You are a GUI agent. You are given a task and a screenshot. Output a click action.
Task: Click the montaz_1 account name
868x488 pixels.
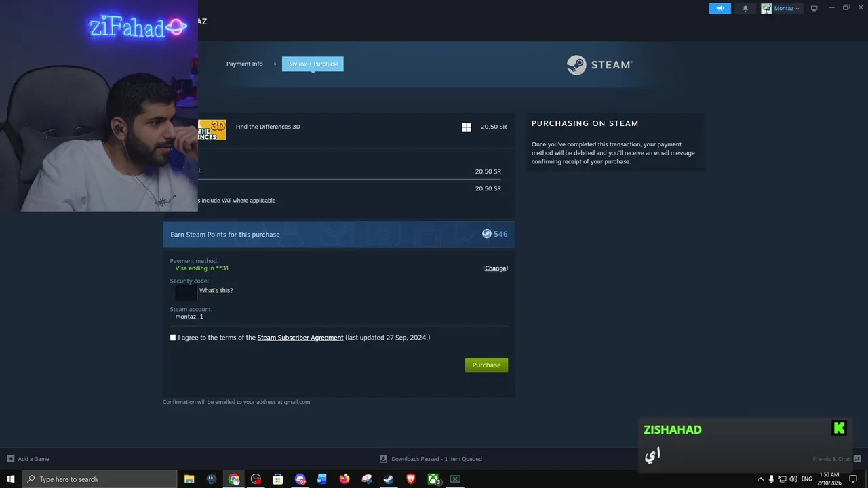(x=189, y=317)
